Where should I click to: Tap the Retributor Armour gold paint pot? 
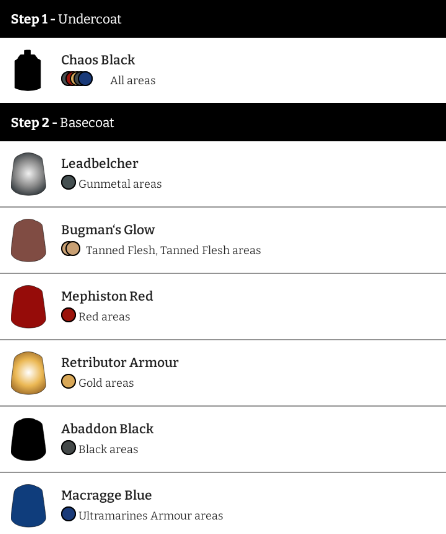29,373
